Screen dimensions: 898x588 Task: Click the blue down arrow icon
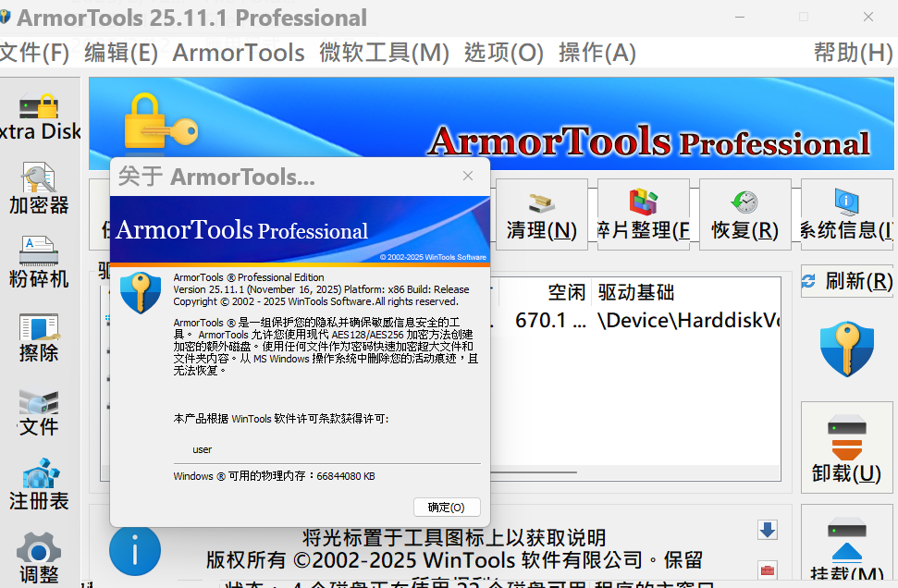pyautogui.click(x=767, y=530)
